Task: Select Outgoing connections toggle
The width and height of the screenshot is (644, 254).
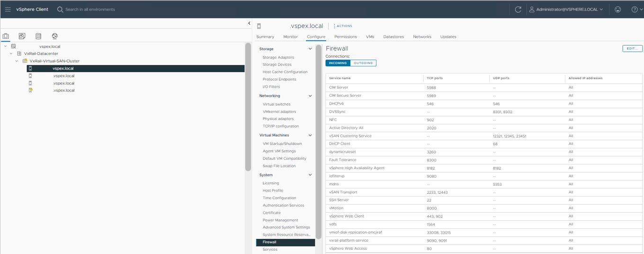Action: tap(363, 63)
